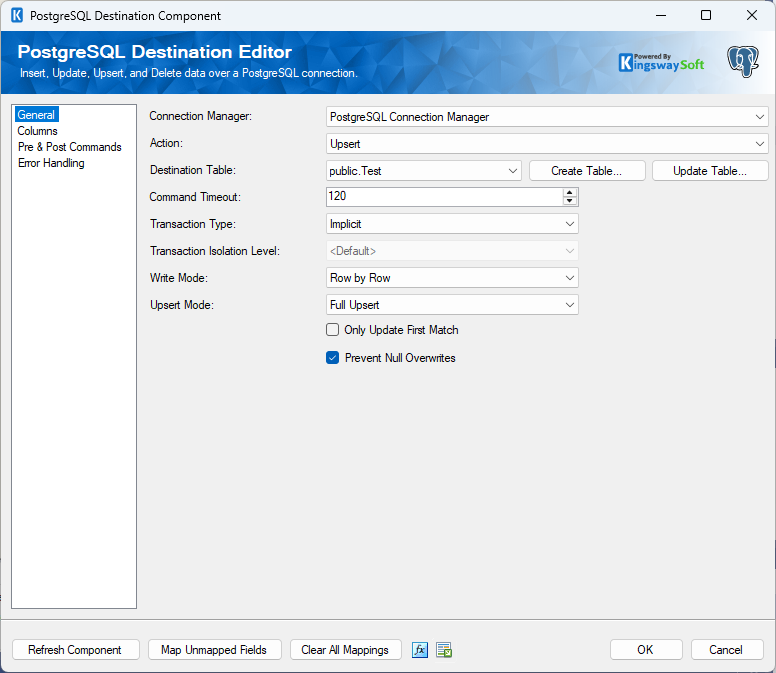Click the documentation table icon beside fx
The image size is (776, 673).
[444, 650]
